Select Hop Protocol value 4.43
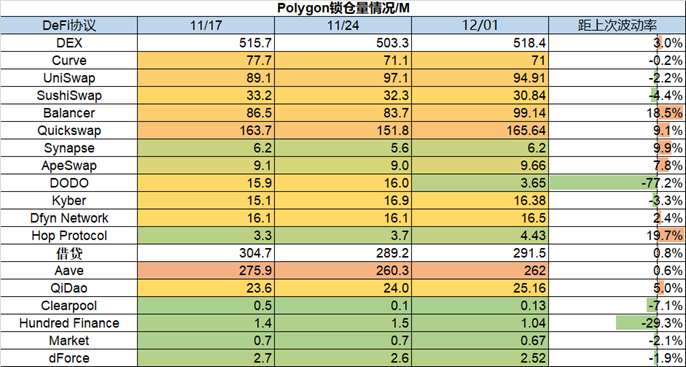 (480, 235)
